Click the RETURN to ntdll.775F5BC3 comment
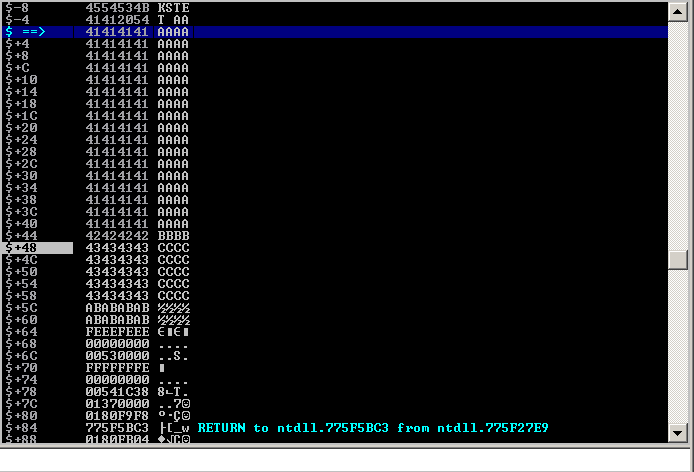 pos(373,428)
